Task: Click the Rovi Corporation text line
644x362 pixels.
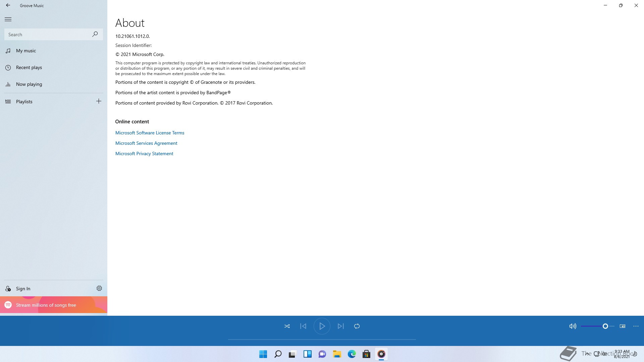Action: [x=194, y=103]
